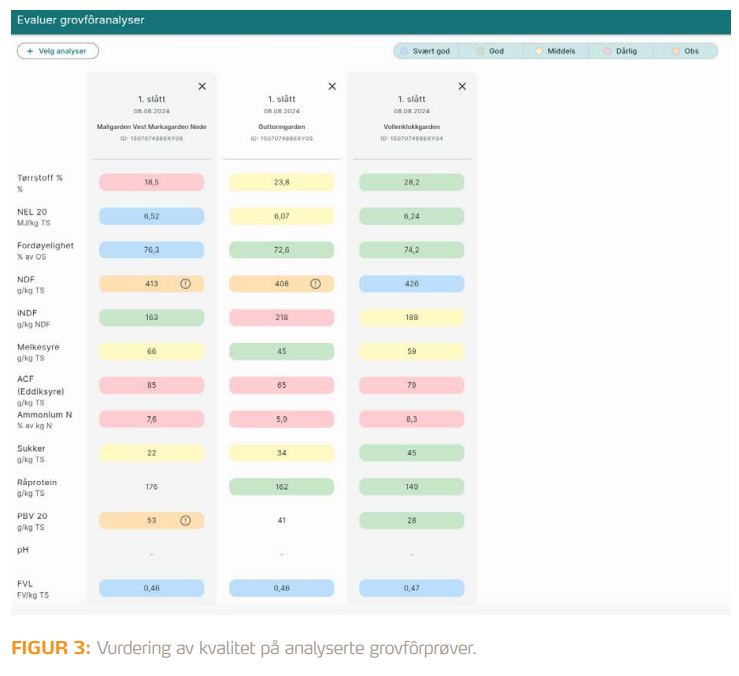Click the Råprotein row label
739x676 pixels.
click(37, 482)
